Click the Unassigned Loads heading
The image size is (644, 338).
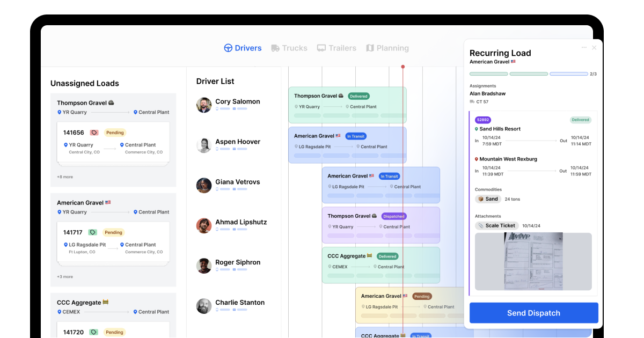tap(85, 83)
